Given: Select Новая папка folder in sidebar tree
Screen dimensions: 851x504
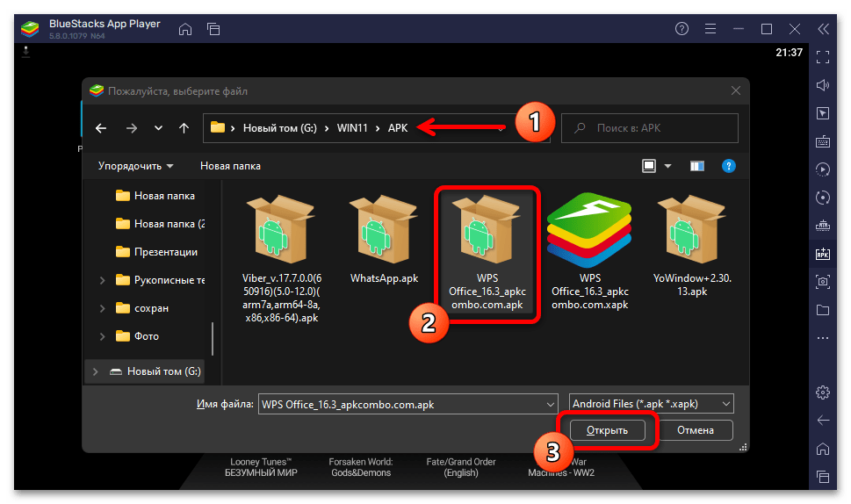Looking at the screenshot, I should (x=155, y=196).
